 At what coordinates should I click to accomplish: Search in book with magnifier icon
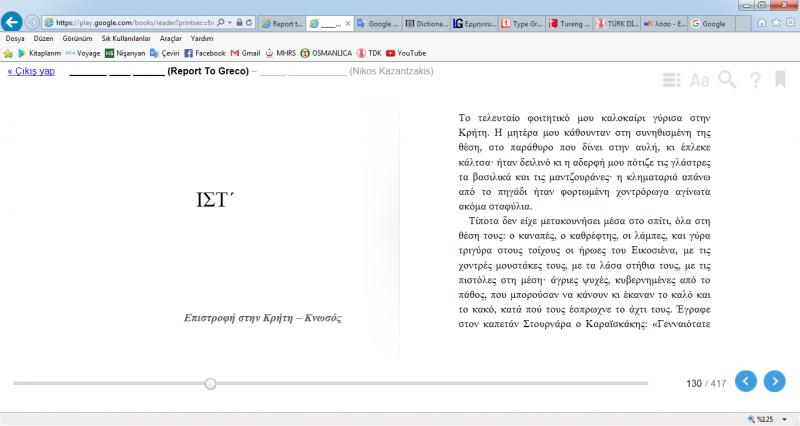coord(727,80)
